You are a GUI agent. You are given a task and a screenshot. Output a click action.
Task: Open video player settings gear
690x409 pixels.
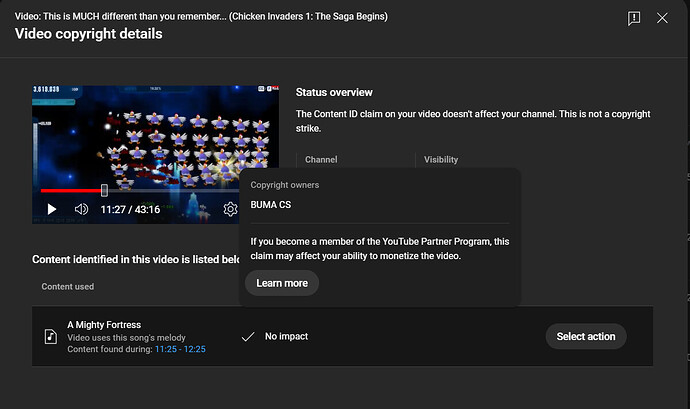[230, 209]
